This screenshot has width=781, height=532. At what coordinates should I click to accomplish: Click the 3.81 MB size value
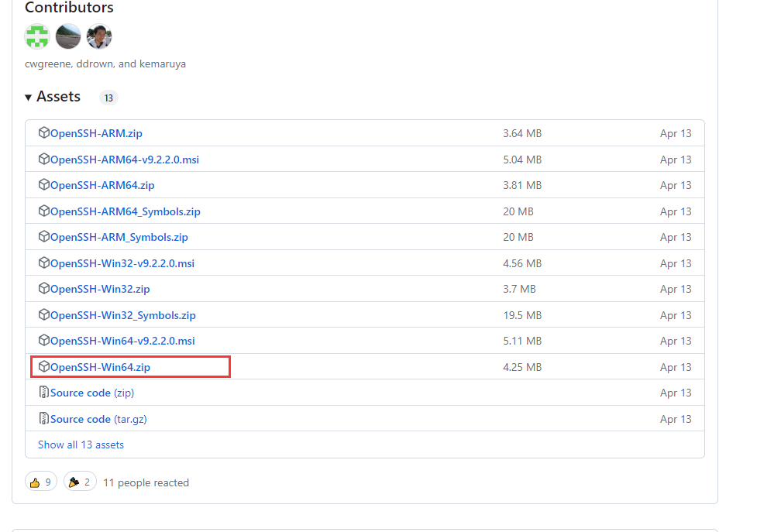pyautogui.click(x=522, y=185)
